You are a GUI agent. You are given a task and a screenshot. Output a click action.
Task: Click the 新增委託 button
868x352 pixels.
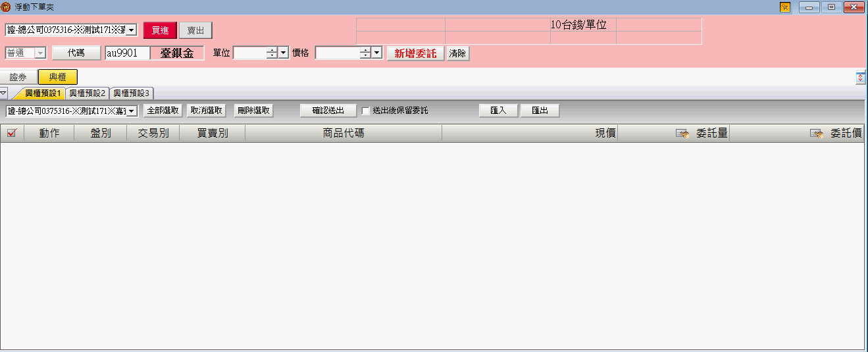click(x=415, y=53)
